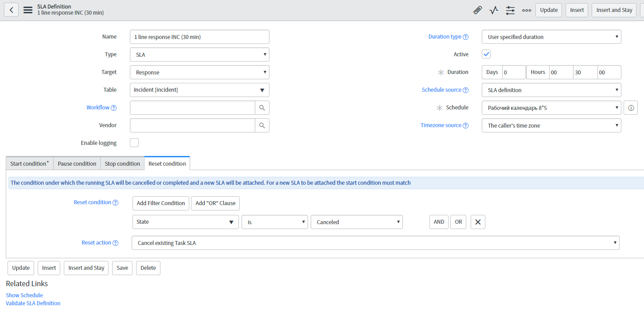644x311 pixels.
Task: Click Workflow lookup magnifier icon
Action: 262,108
